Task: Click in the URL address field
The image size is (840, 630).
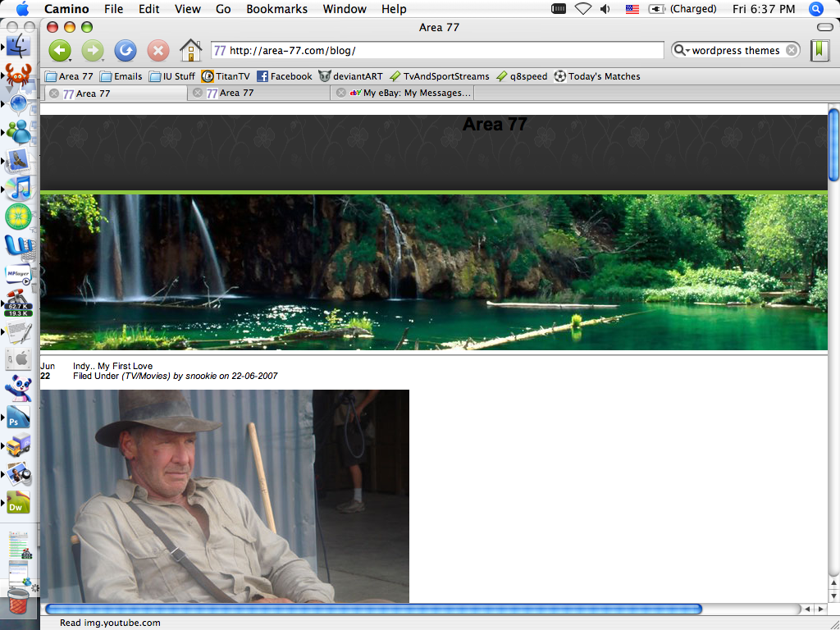Action: click(437, 50)
